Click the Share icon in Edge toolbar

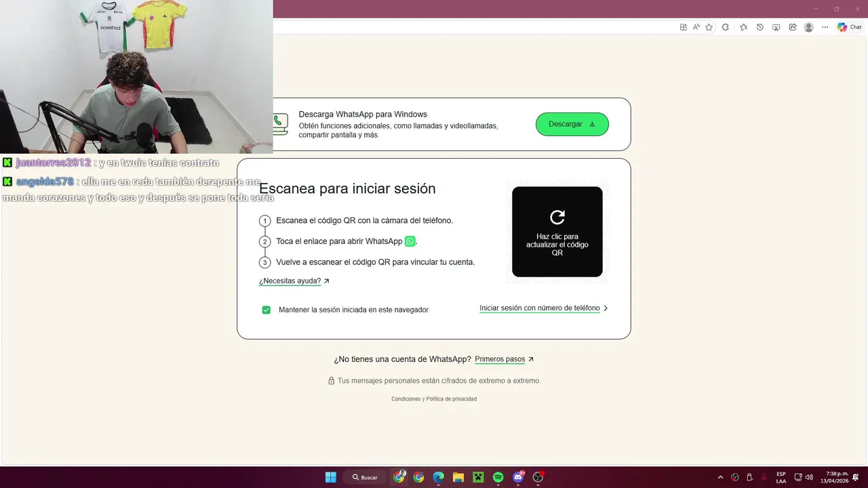792,27
